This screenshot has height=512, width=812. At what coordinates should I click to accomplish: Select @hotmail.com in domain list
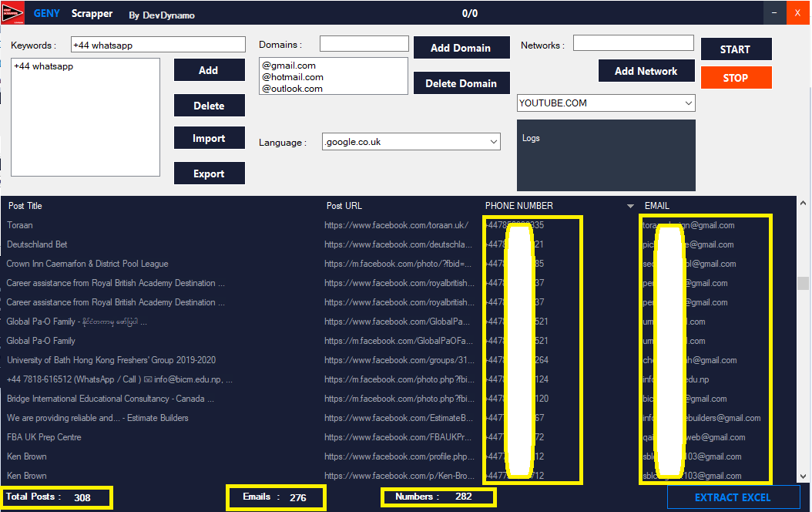coord(293,76)
